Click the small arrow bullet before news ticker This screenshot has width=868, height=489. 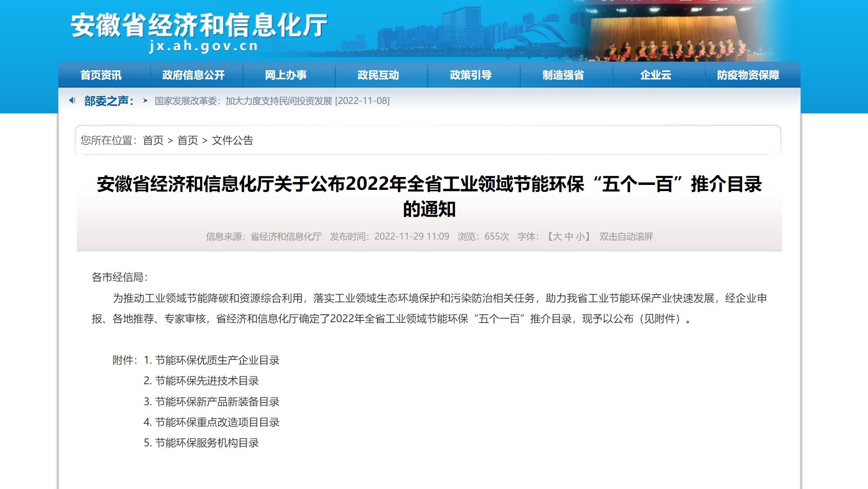(x=145, y=101)
